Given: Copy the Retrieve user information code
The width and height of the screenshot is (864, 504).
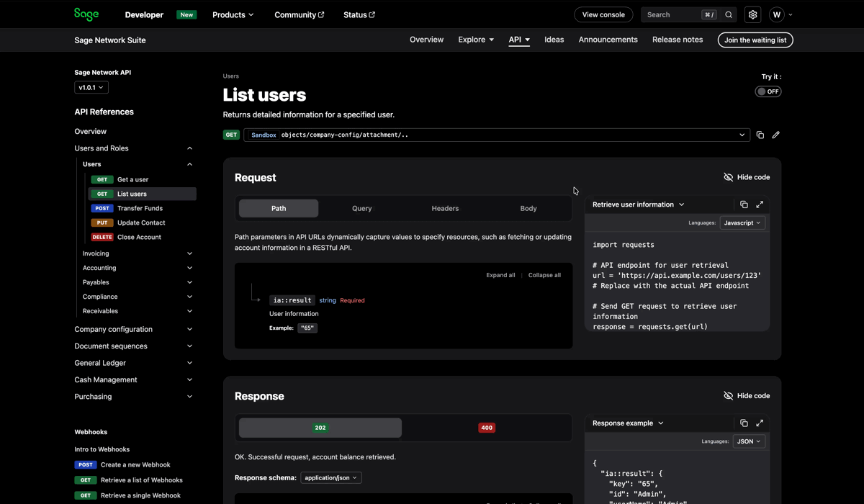Looking at the screenshot, I should tap(744, 204).
